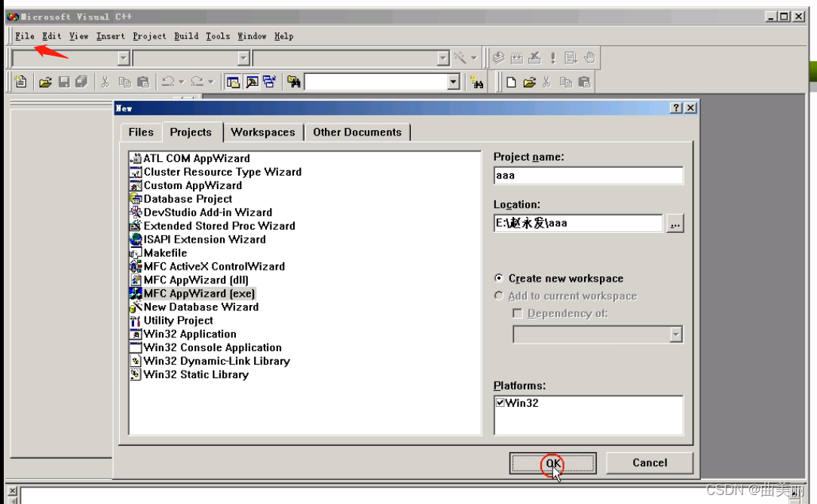The image size is (817, 504).
Task: Toggle the Win32 platform checkbox
Action: coord(500,402)
